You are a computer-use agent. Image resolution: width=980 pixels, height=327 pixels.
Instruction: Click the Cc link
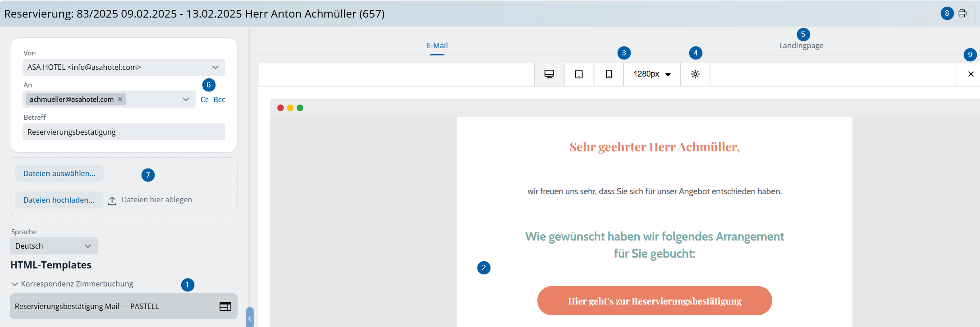[204, 100]
